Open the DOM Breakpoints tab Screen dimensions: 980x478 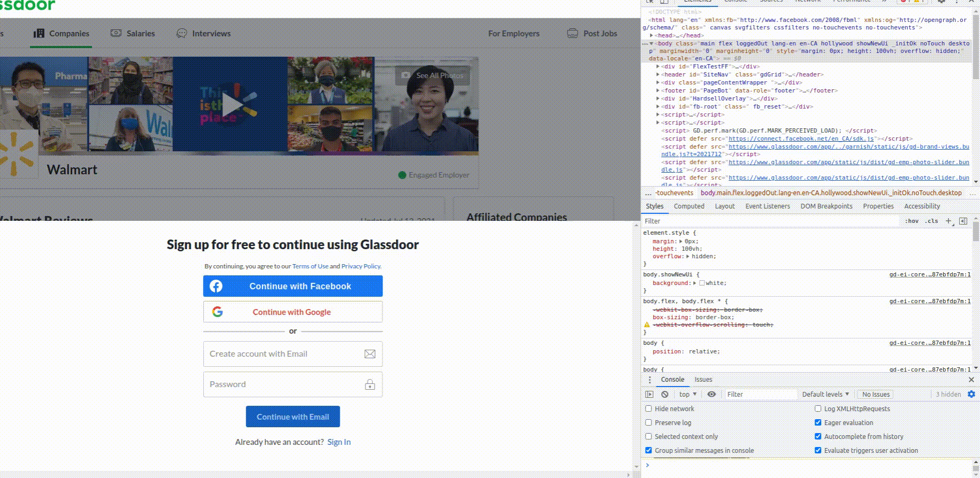pos(826,206)
